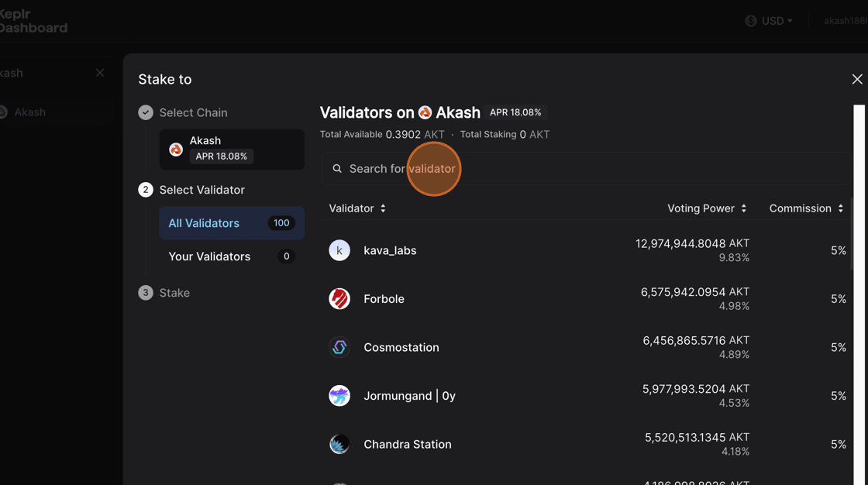
Task: Click the Akash logo in the chain card
Action: point(176,150)
